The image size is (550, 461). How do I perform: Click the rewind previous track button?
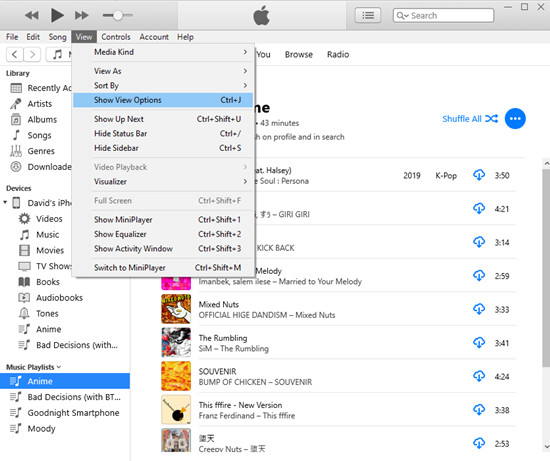32,15
